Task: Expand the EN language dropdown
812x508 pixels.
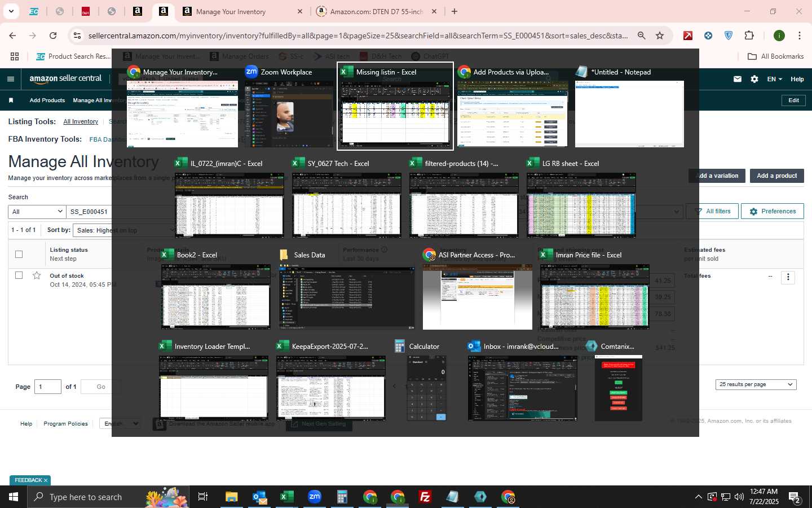Action: (x=775, y=79)
